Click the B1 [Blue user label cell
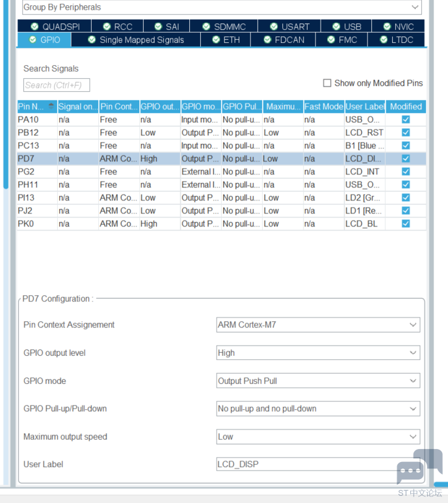448x503 pixels. pos(365,146)
